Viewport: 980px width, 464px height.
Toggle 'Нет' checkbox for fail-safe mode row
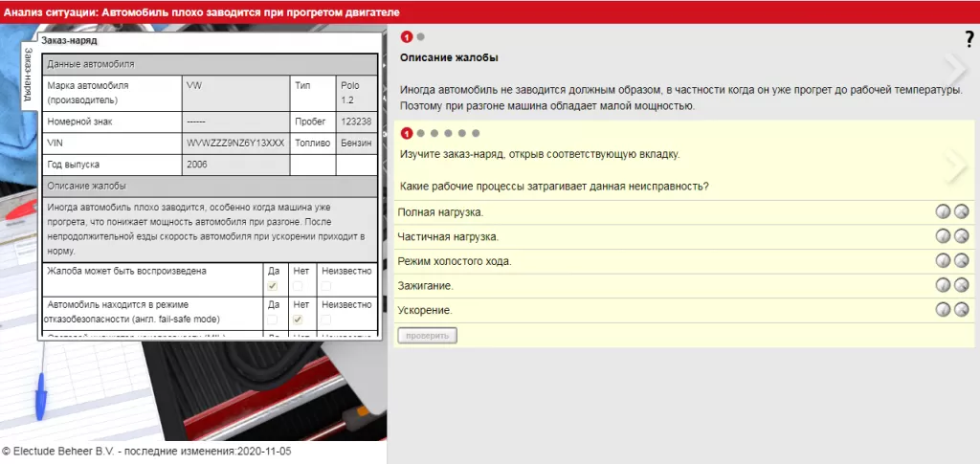tap(298, 320)
